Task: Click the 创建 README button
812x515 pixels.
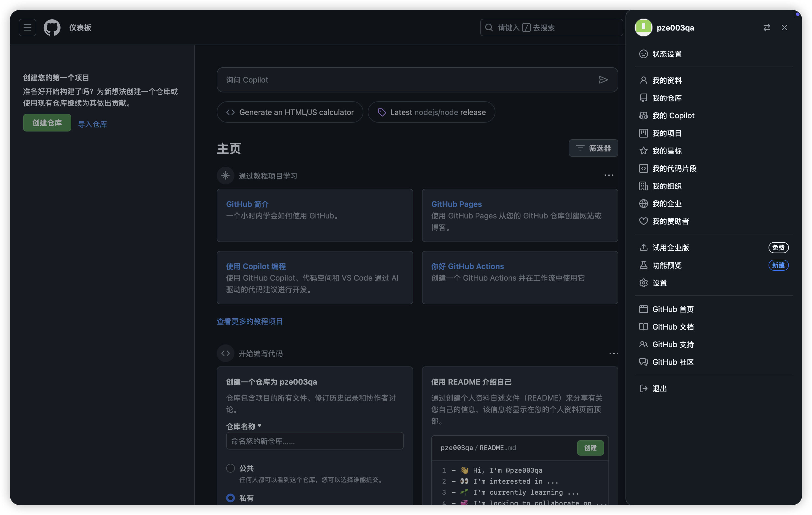Action: coord(590,448)
